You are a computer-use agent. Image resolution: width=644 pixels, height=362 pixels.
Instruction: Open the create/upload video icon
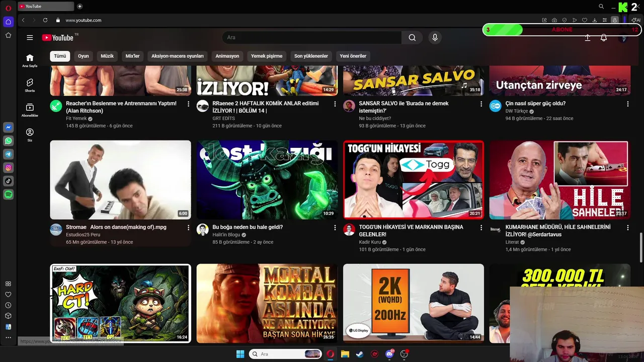pos(587,38)
